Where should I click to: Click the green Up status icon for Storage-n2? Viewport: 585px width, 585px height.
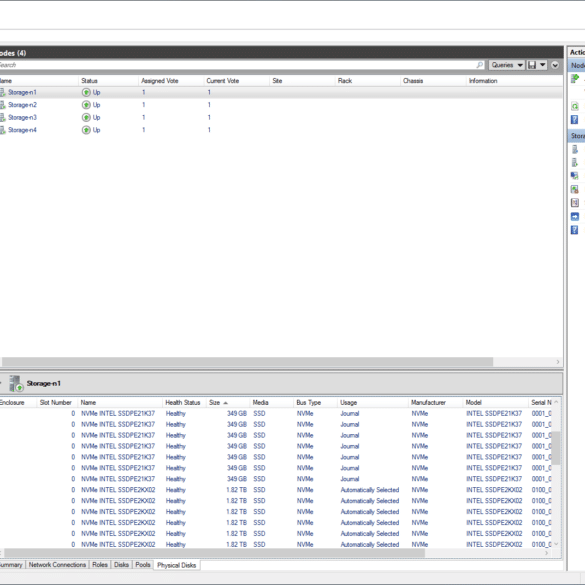point(86,105)
